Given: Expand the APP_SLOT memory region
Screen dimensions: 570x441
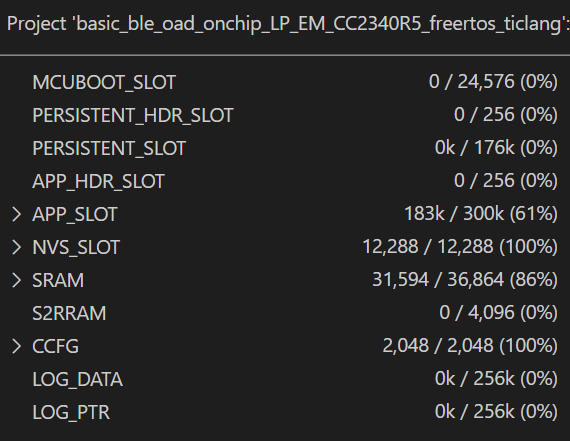Looking at the screenshot, I should (16, 214).
